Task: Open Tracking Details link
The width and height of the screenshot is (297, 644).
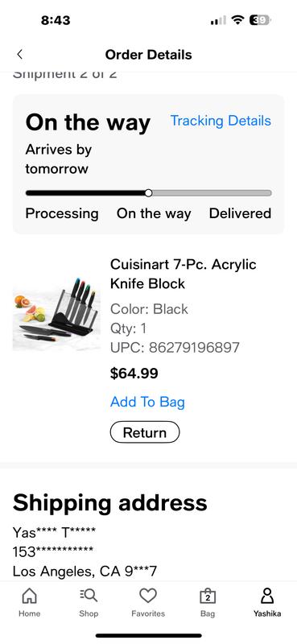Action: point(221,121)
